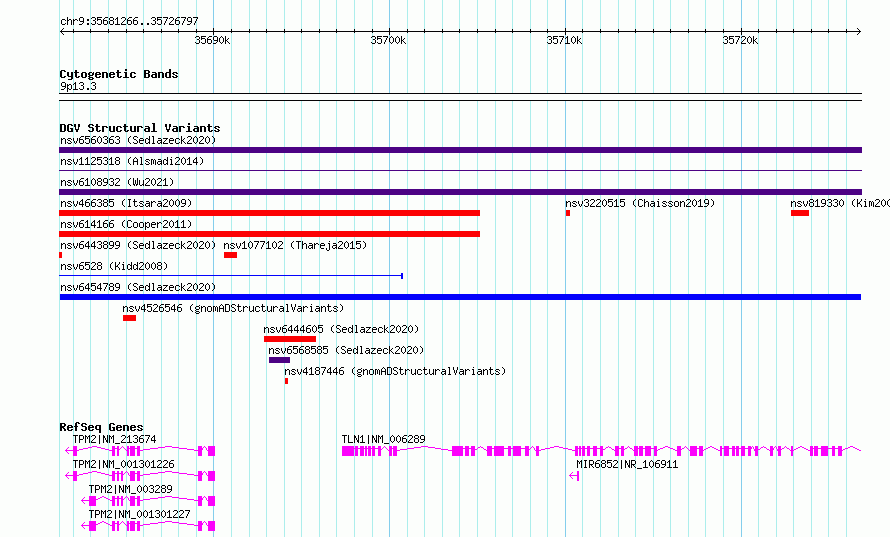Click the chr9:35681266..35726797 coordinate label
This screenshot has width=890, height=537.
[129, 22]
